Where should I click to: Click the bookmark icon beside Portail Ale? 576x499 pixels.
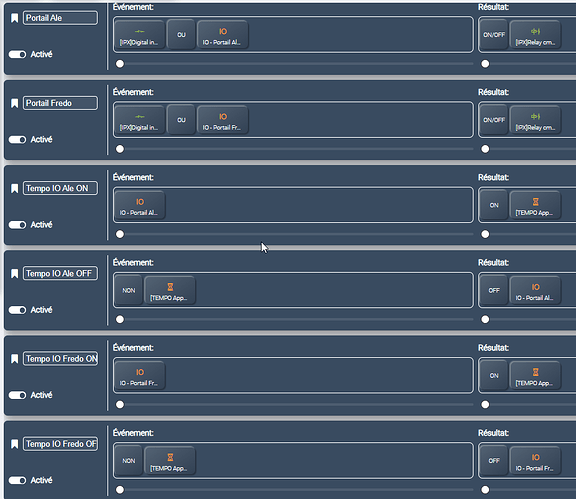click(x=14, y=18)
